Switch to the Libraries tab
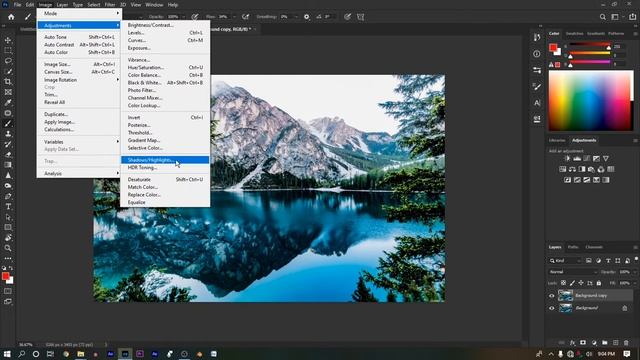The height and width of the screenshot is (360, 640). point(557,140)
